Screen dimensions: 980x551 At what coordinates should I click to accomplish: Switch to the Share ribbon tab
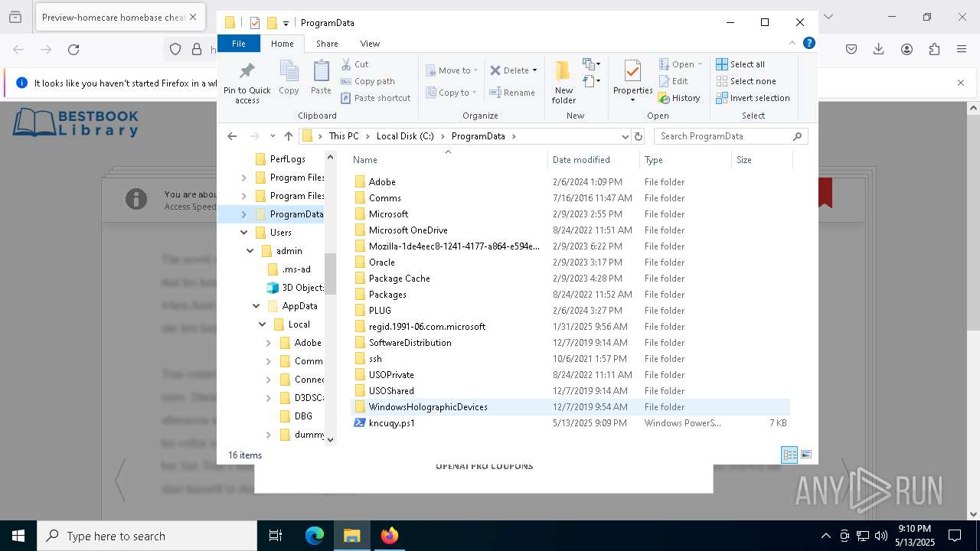point(327,44)
